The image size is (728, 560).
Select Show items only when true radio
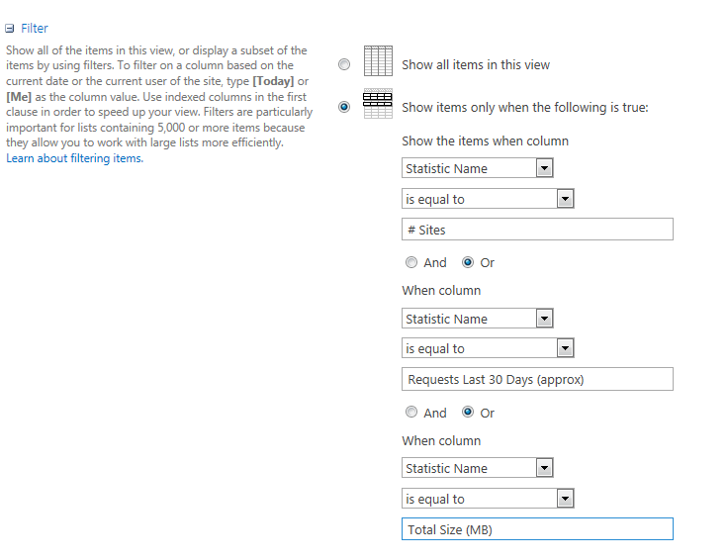point(344,107)
